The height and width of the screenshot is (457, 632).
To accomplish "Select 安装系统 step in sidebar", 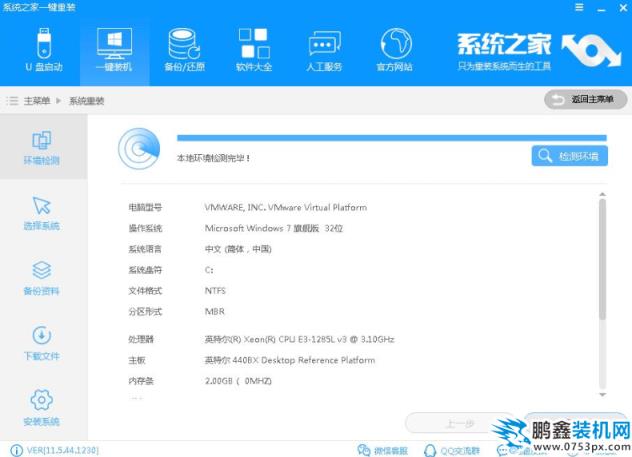I will [x=42, y=408].
